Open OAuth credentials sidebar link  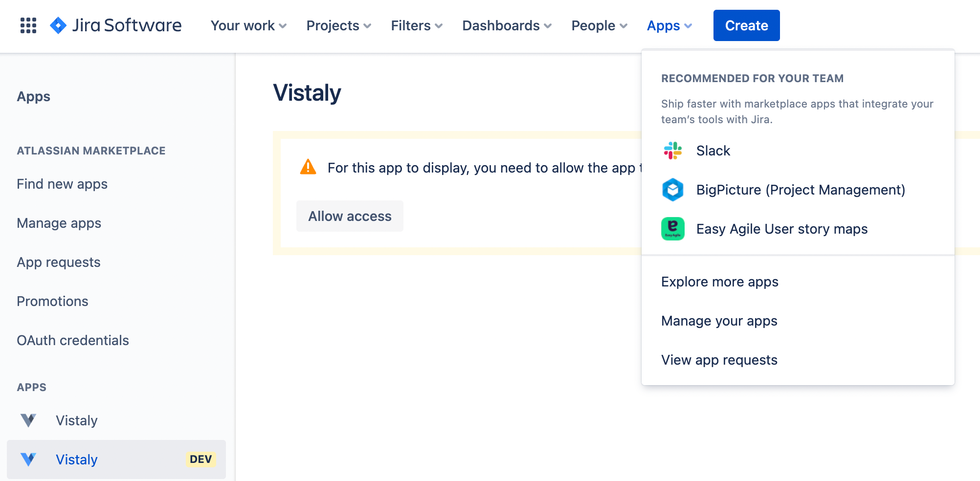[116, 340]
